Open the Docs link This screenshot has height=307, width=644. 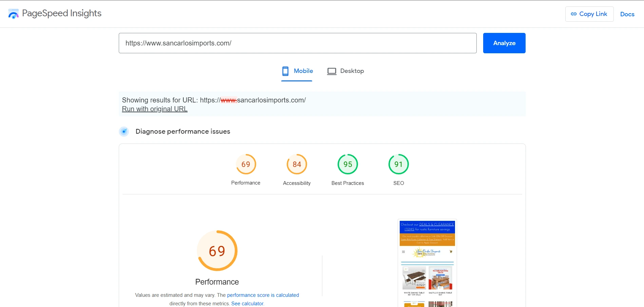[627, 14]
